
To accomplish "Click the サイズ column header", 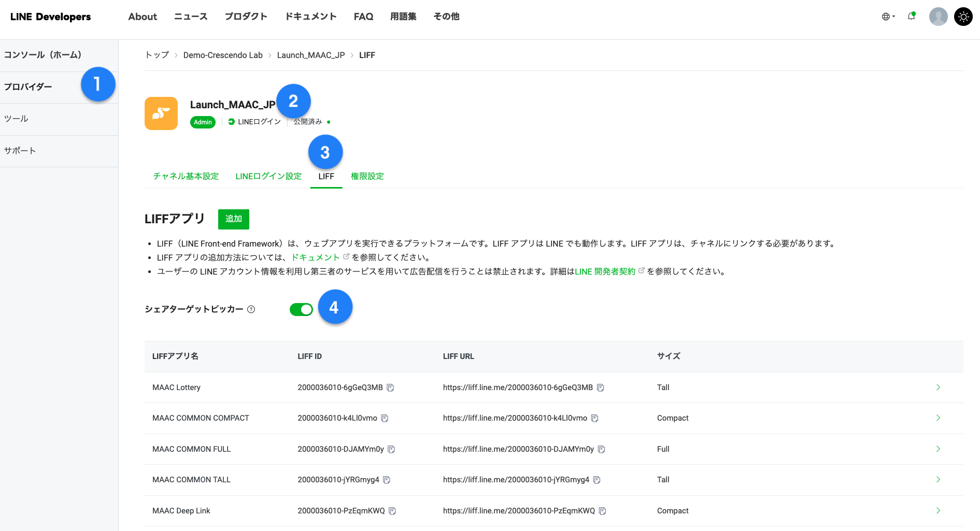I will pyautogui.click(x=669, y=356).
